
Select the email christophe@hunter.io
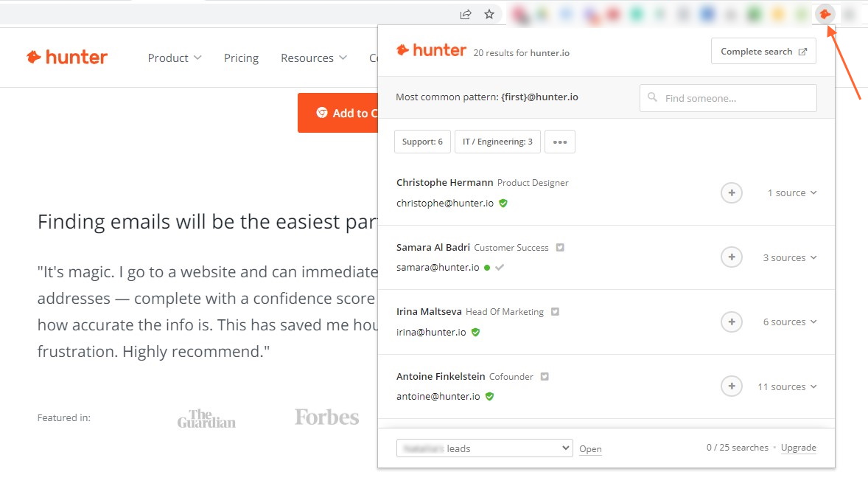click(x=444, y=204)
